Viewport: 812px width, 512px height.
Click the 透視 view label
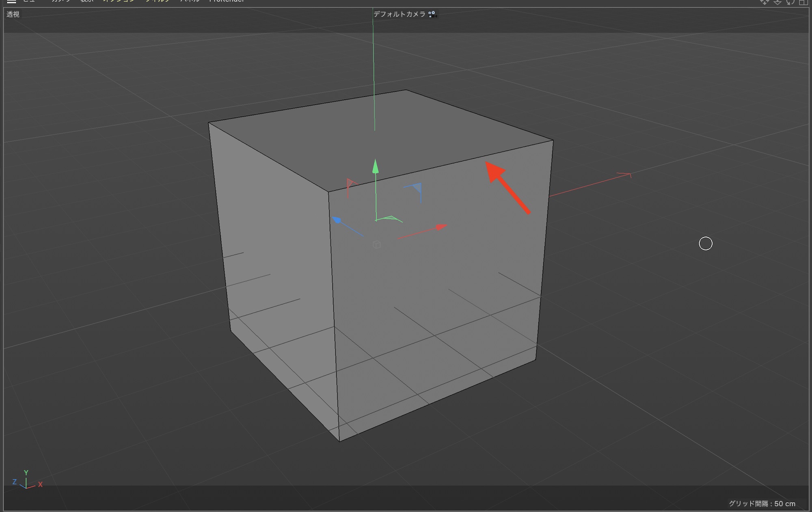[13, 15]
